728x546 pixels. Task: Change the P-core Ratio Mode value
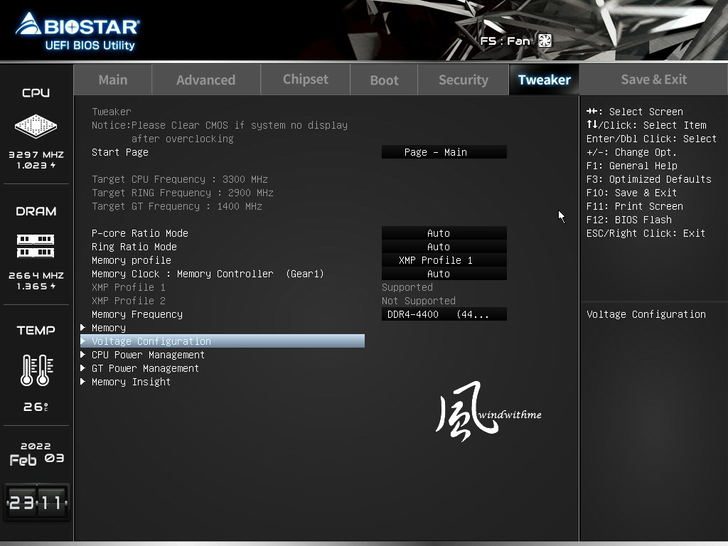click(x=444, y=234)
